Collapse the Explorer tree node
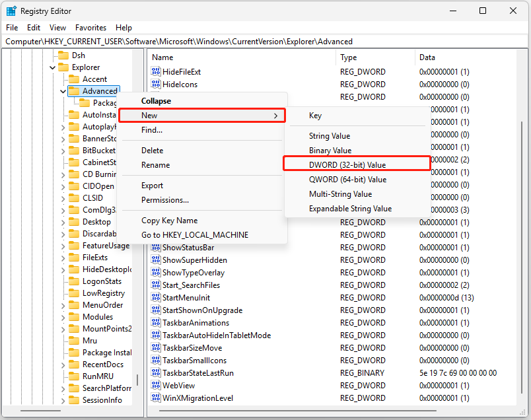This screenshot has width=531, height=420. [52, 67]
